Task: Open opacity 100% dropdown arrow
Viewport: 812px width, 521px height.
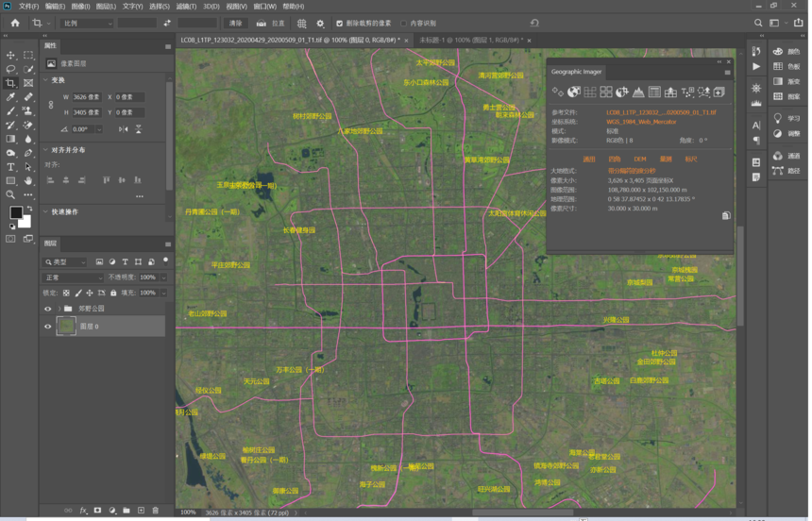Action: pyautogui.click(x=163, y=277)
